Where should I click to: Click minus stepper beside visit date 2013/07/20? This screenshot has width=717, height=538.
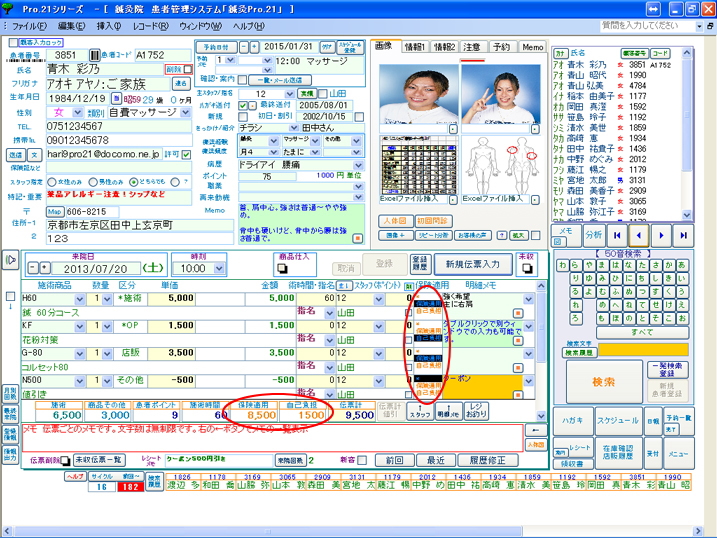pyautogui.click(x=33, y=267)
